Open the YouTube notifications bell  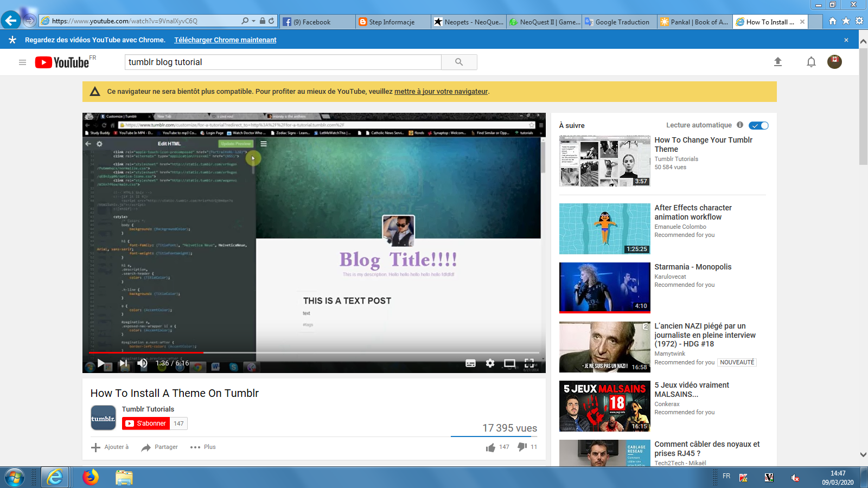(x=811, y=62)
